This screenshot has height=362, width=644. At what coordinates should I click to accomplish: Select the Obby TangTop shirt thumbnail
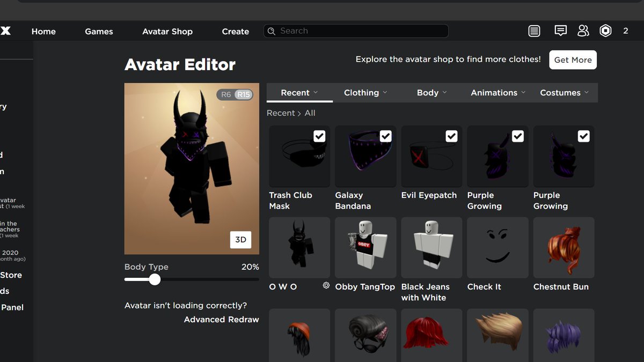tap(365, 247)
